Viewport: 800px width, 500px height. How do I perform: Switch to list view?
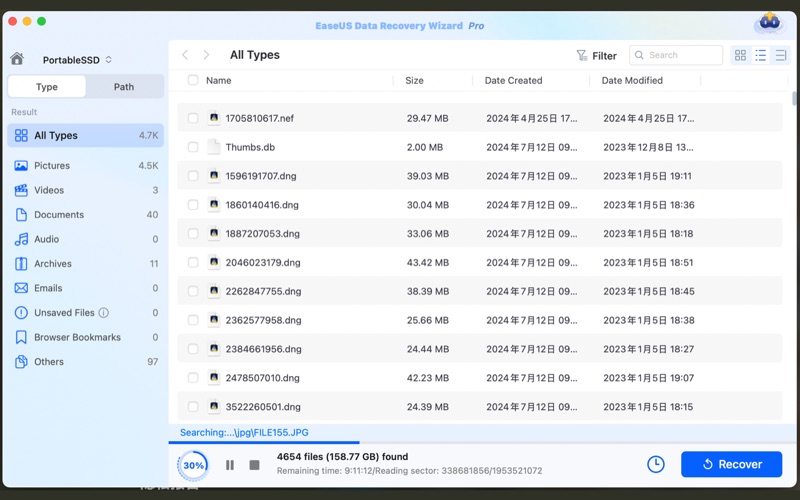tap(760, 55)
